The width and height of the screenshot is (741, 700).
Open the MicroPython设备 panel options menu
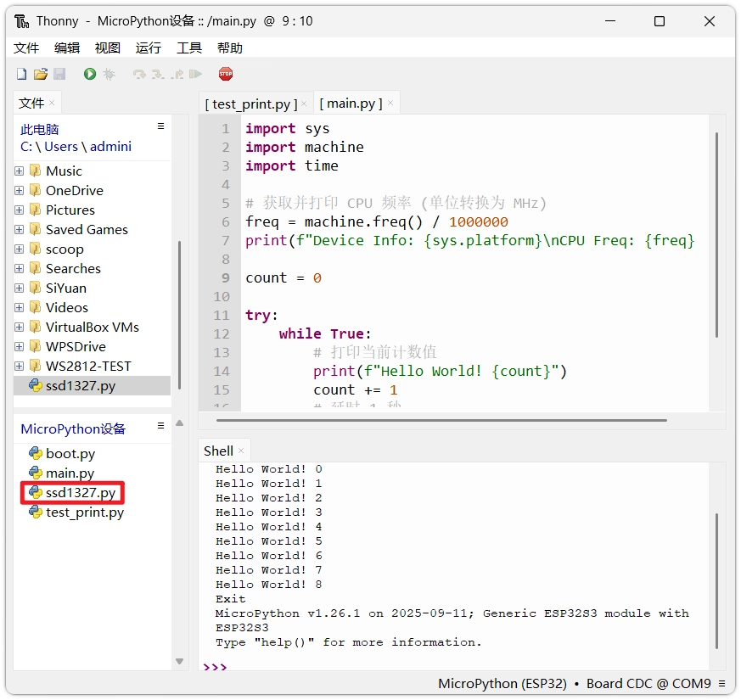point(160,426)
